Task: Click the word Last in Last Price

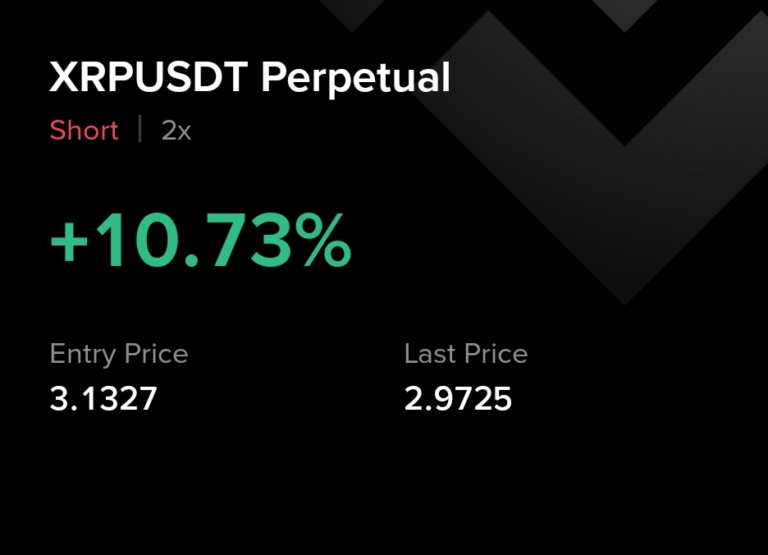Action: [x=426, y=354]
